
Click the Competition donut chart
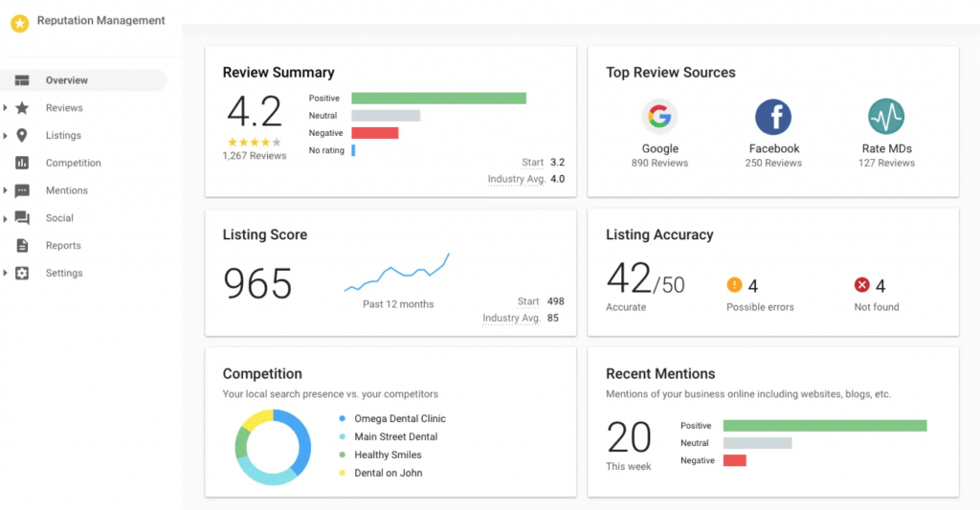pos(273,447)
